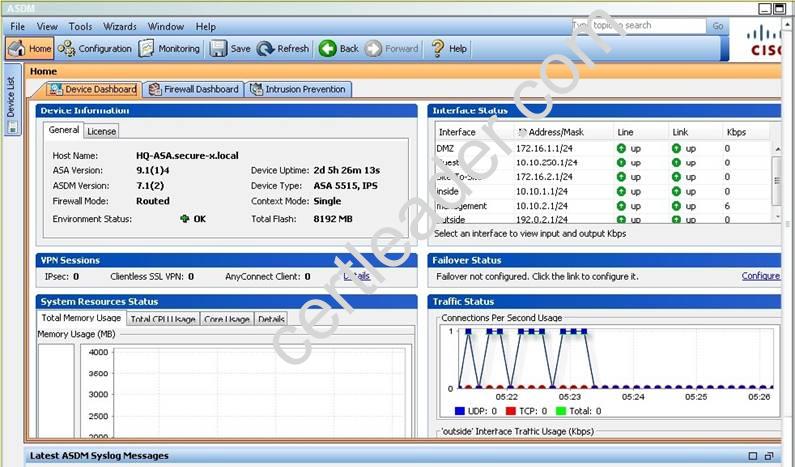Click the Refresh arrow icon

(x=265, y=49)
